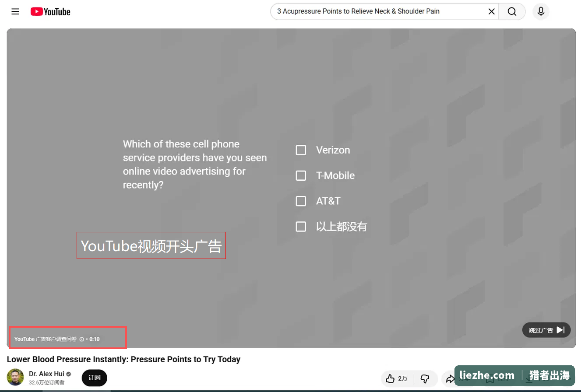The image size is (581, 392).
Task: Click the survey question text
Action: click(x=195, y=164)
